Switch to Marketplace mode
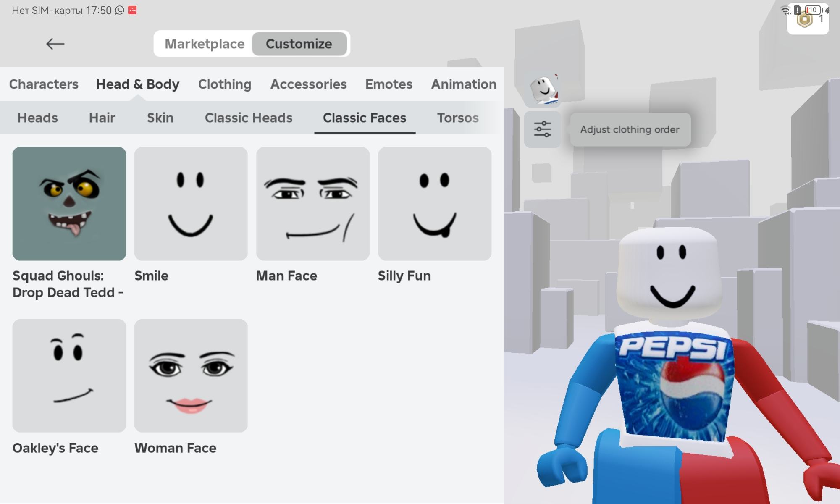The height and width of the screenshot is (504, 840). coord(205,44)
